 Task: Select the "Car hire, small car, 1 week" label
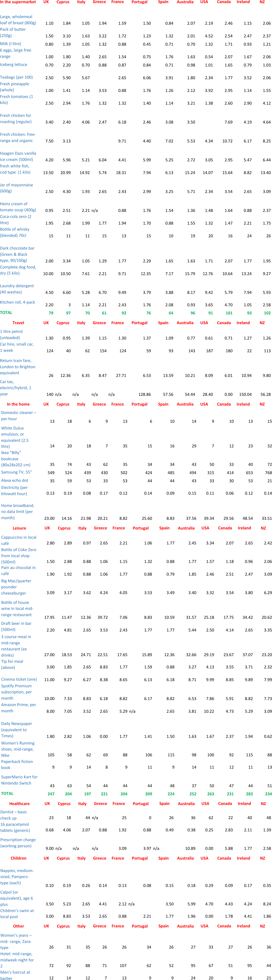point(17,347)
